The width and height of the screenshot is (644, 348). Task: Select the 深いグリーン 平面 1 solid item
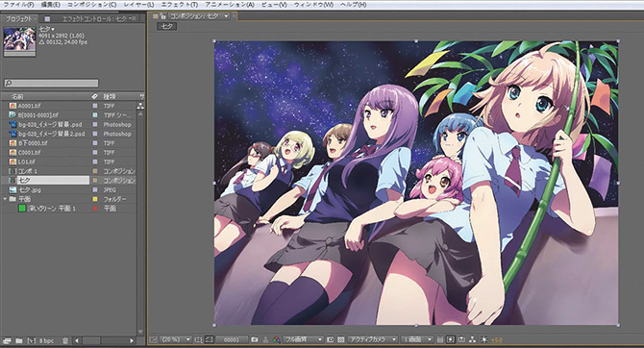coord(51,209)
